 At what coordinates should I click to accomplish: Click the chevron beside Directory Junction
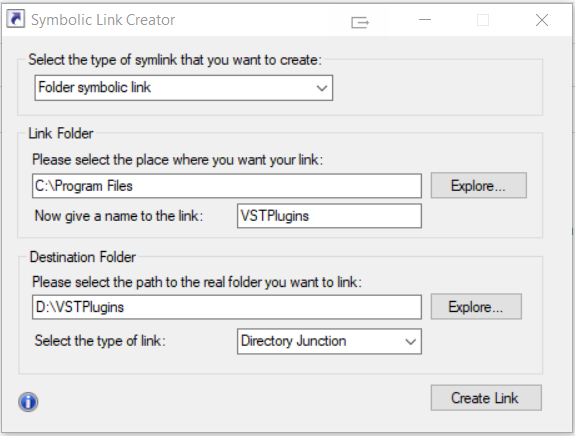(411, 342)
